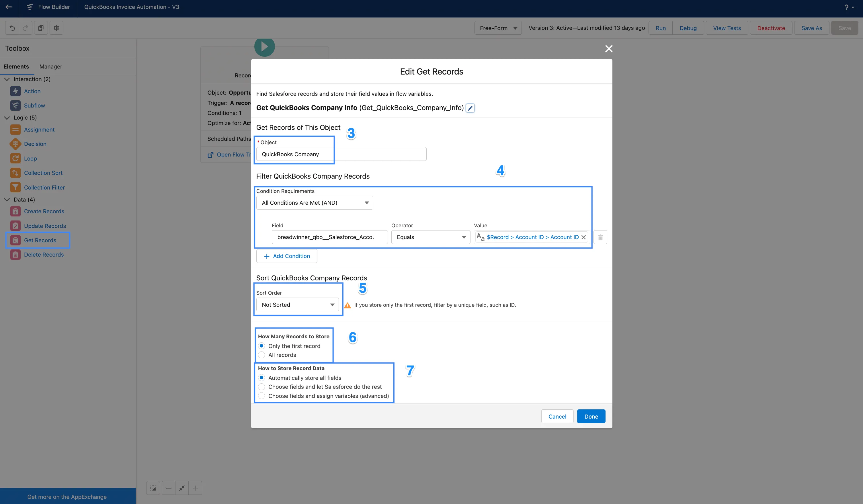The width and height of the screenshot is (863, 504).
Task: Select the Collection Sort element icon
Action: coord(15,173)
